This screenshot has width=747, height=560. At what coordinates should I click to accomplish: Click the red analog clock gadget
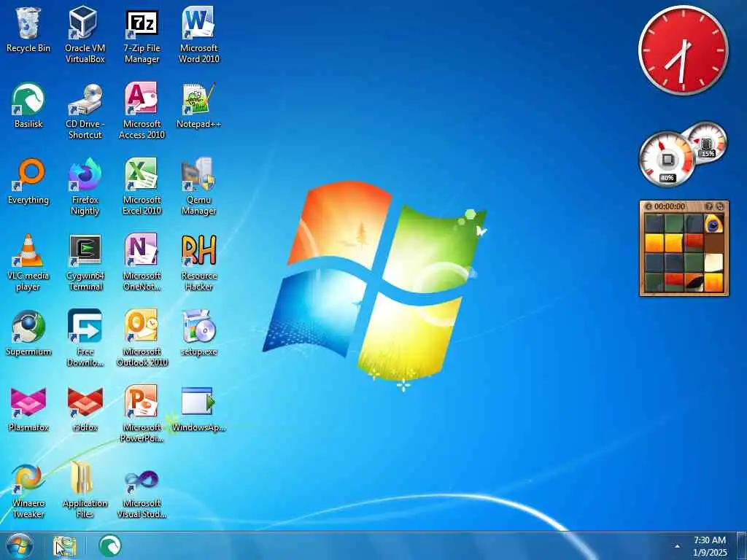(x=683, y=50)
